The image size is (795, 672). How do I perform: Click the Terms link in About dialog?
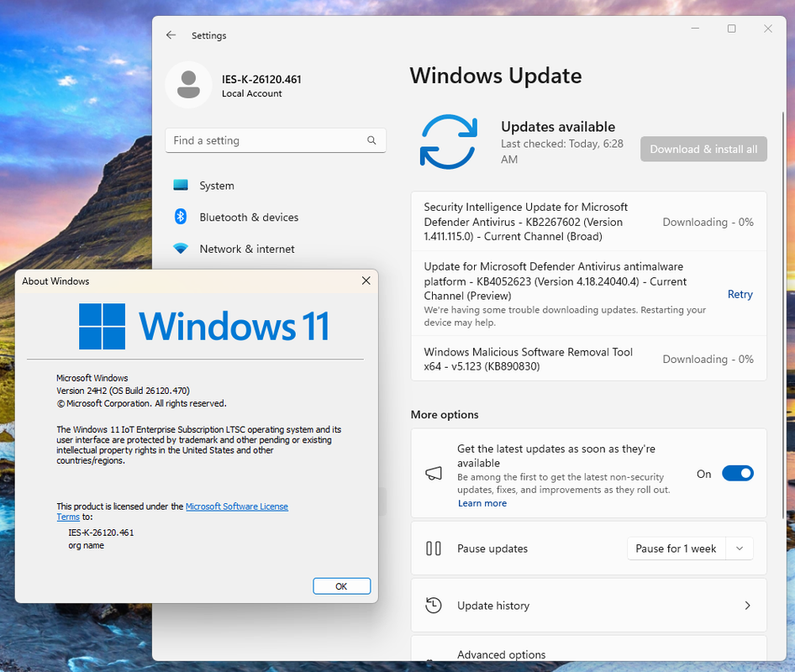[x=68, y=517]
